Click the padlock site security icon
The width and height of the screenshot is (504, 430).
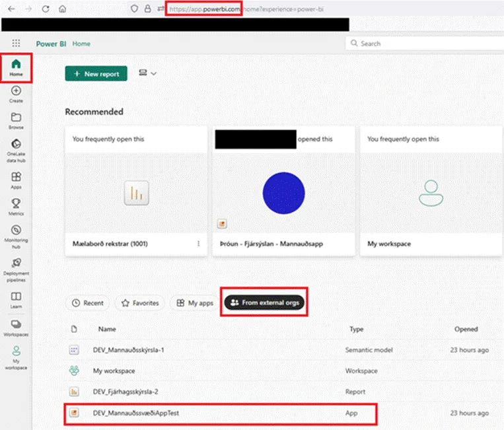[147, 9]
